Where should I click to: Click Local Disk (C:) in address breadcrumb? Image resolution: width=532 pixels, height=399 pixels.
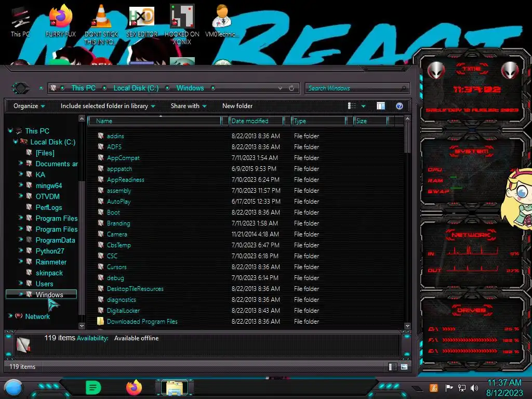tap(136, 88)
